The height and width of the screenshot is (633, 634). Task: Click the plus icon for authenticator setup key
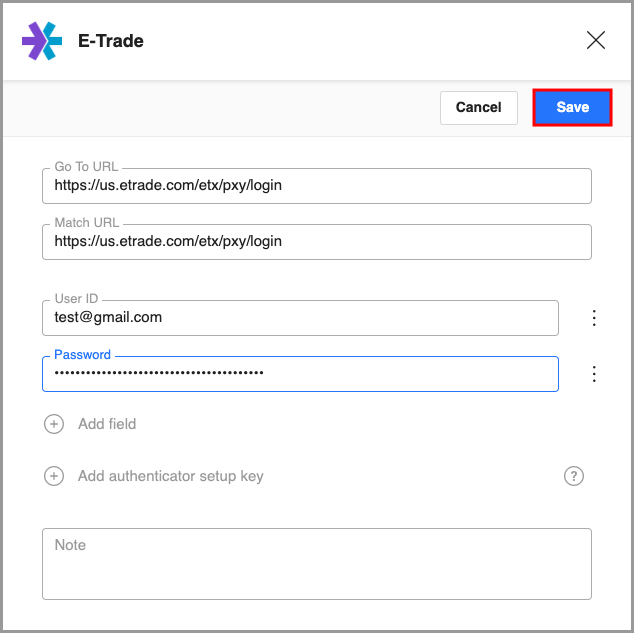[54, 476]
